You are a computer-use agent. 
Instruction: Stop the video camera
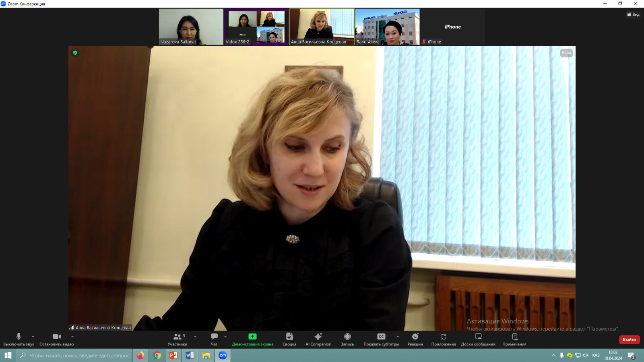point(56,337)
